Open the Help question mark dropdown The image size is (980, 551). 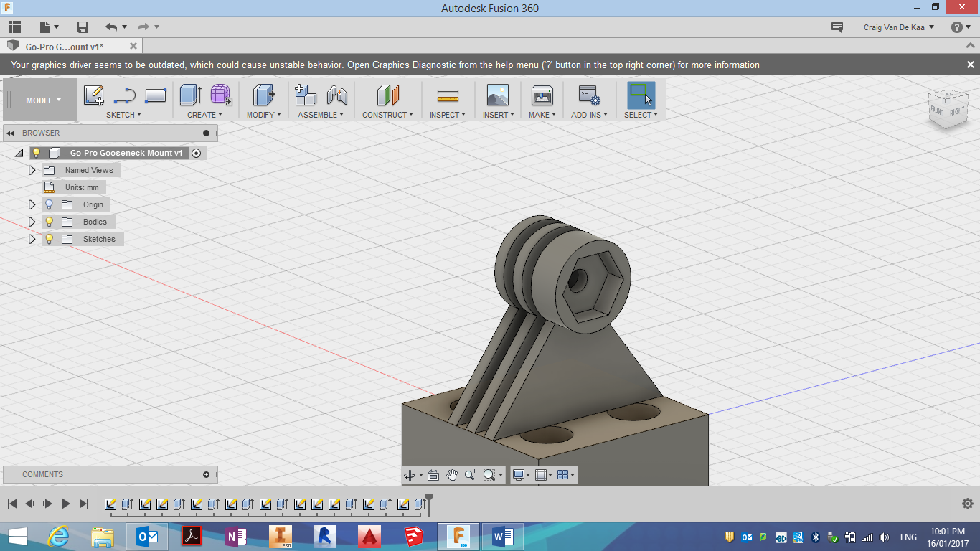961,27
